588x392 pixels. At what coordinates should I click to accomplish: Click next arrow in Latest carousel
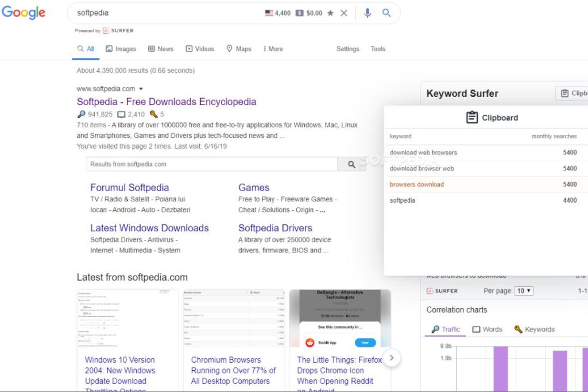coord(392,358)
